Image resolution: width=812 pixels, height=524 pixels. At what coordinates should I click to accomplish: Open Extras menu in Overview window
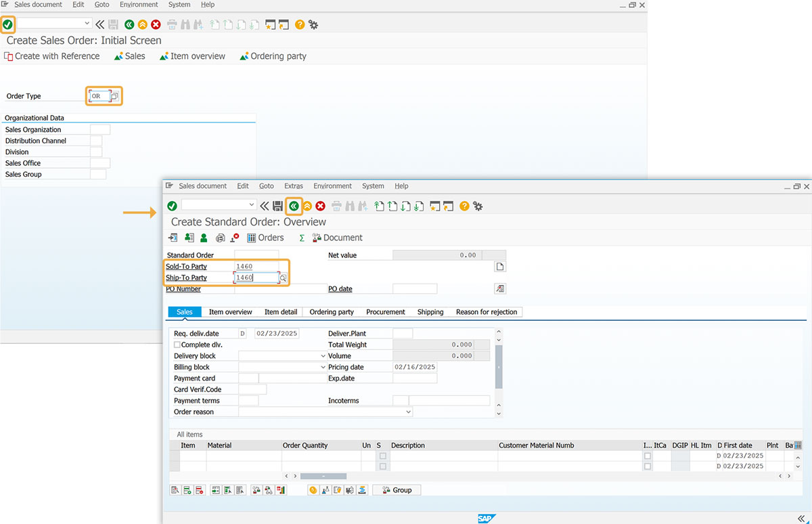click(x=294, y=186)
